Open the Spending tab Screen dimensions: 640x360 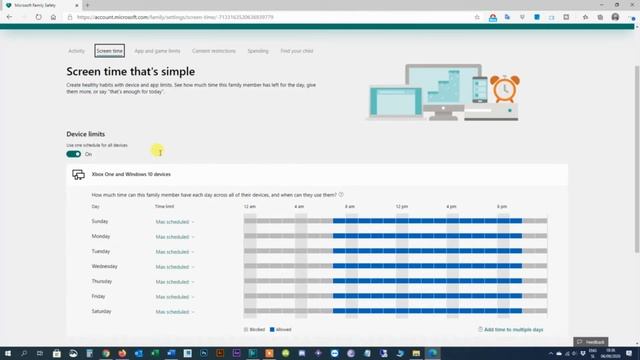(x=258, y=51)
